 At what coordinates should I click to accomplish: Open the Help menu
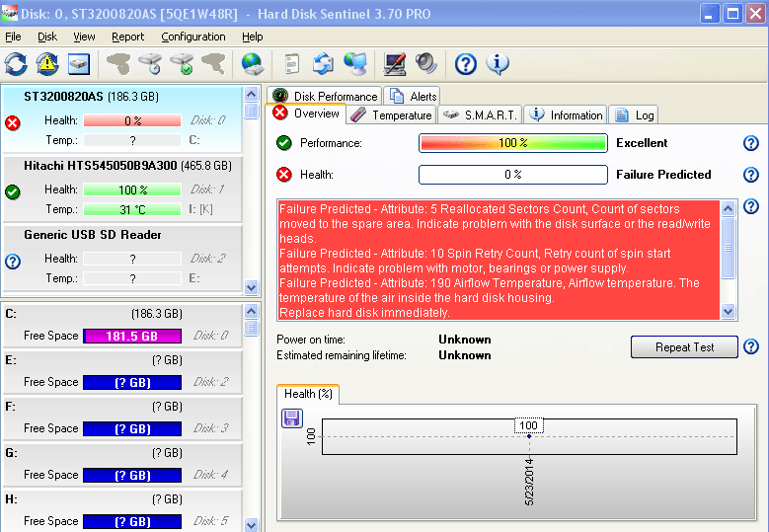pyautogui.click(x=252, y=37)
